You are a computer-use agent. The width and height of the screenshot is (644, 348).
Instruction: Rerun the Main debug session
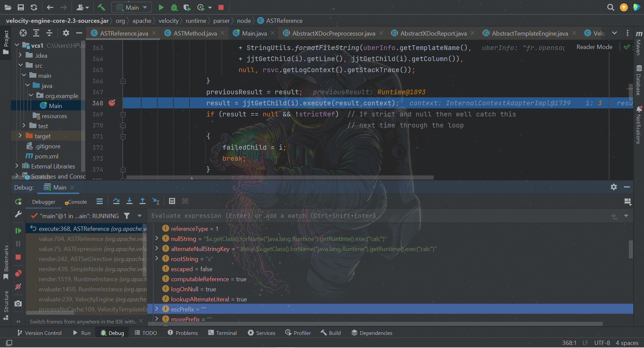click(18, 202)
